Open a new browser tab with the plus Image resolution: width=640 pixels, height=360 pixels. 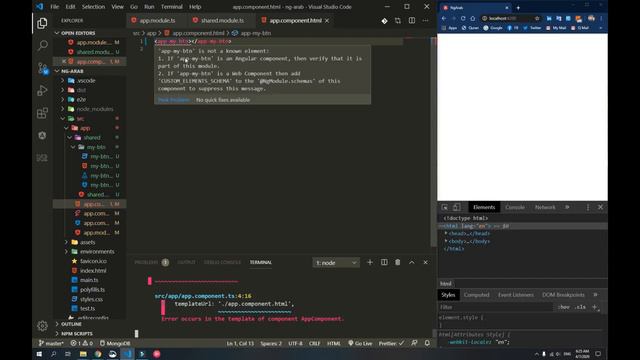pyautogui.click(x=518, y=8)
